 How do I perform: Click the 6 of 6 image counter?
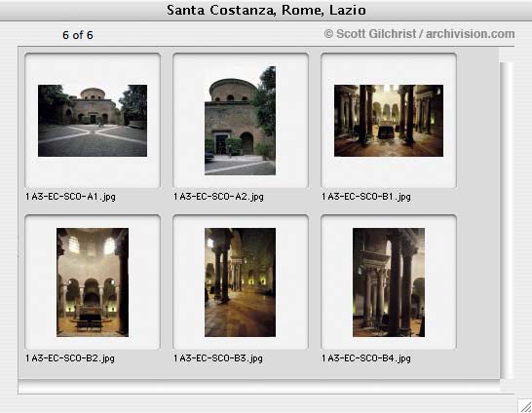pyautogui.click(x=78, y=35)
